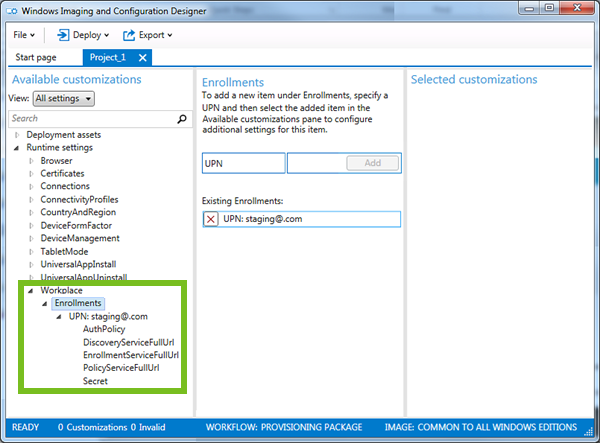Select the CountryAndRegion tree item
Image resolution: width=600 pixels, height=443 pixels.
pyautogui.click(x=78, y=212)
